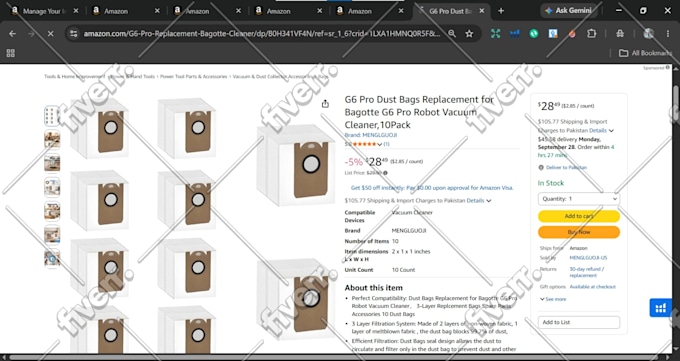Open Power Tool Parts & Accessories breadcrumb

(x=193, y=76)
